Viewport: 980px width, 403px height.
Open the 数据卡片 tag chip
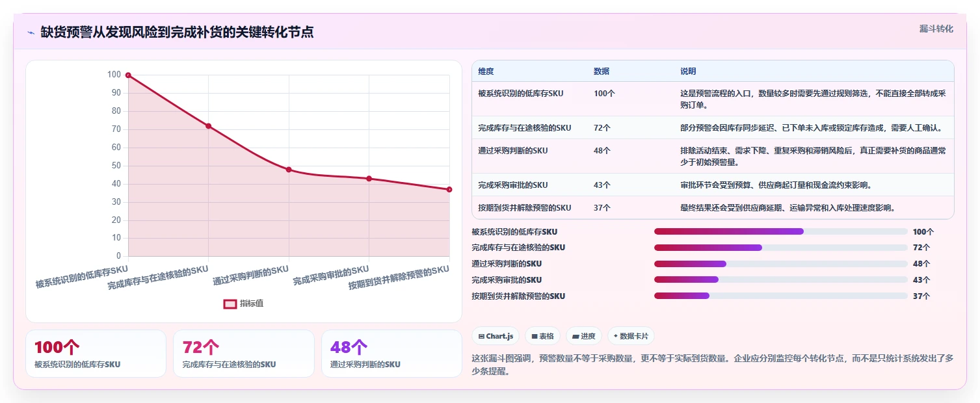(x=631, y=336)
